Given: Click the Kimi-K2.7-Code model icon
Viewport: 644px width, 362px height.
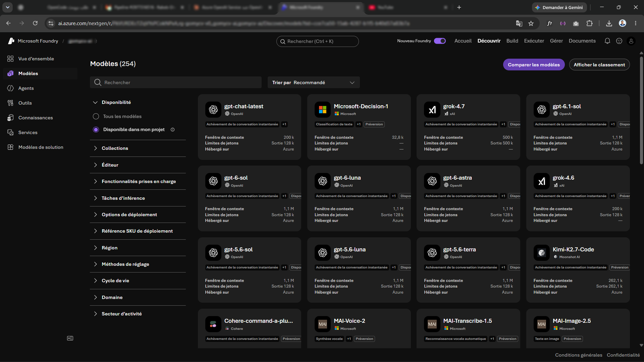Looking at the screenshot, I should point(541,253).
